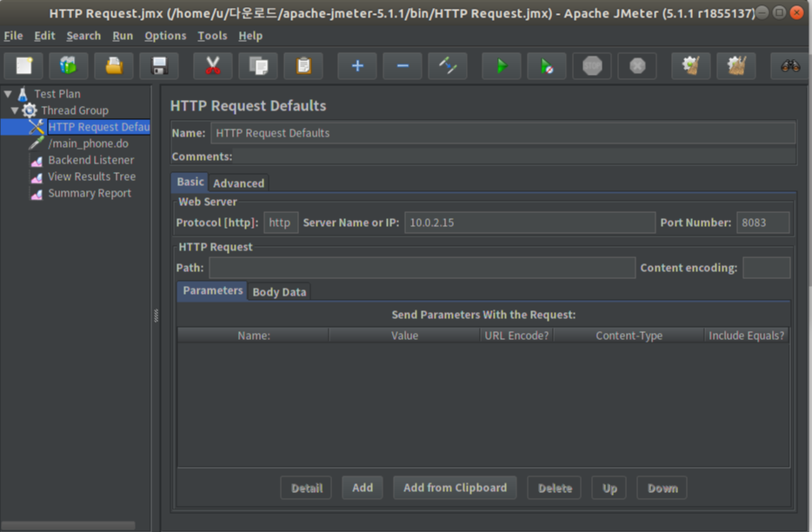Click the New test plan toolbar icon
The height and width of the screenshot is (532, 812).
pyautogui.click(x=23, y=66)
